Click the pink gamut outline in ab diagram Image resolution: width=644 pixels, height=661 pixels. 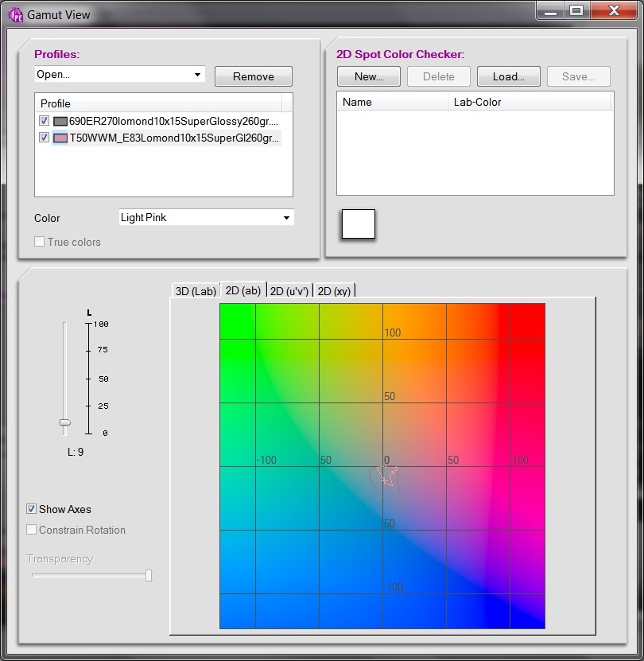(x=388, y=476)
